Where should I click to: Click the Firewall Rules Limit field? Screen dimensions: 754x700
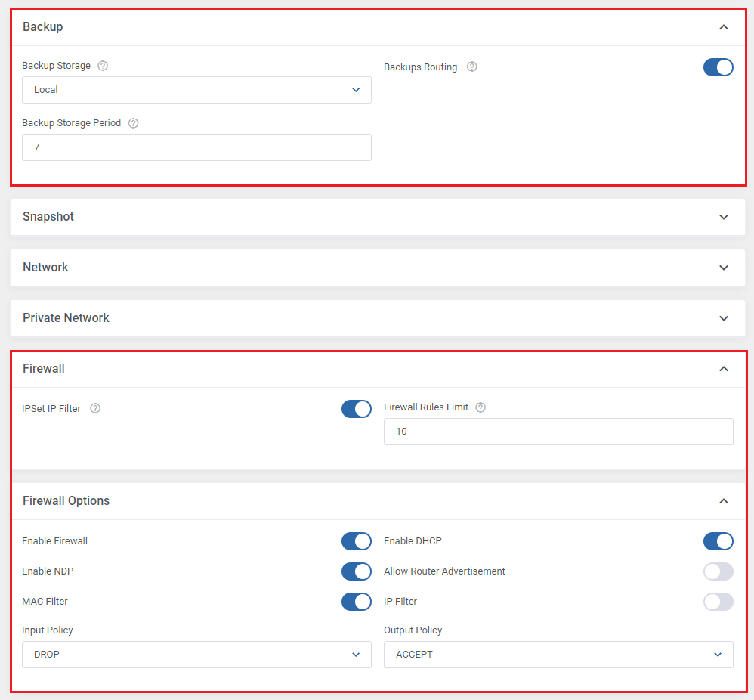(558, 432)
